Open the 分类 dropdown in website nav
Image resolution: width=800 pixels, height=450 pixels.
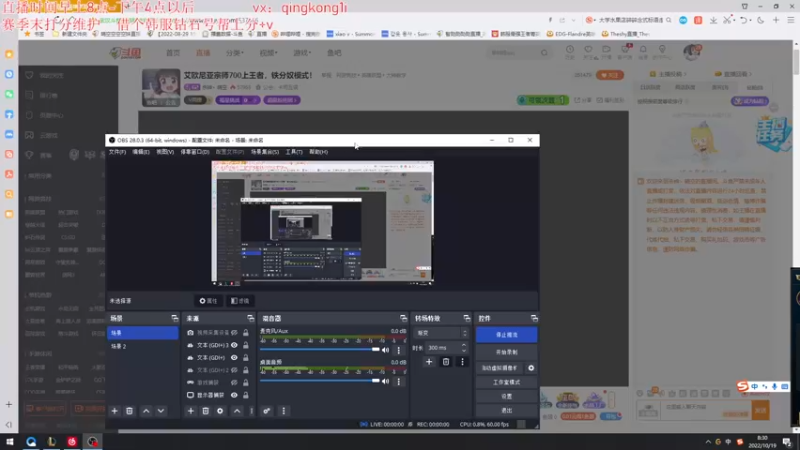pyautogui.click(x=235, y=53)
